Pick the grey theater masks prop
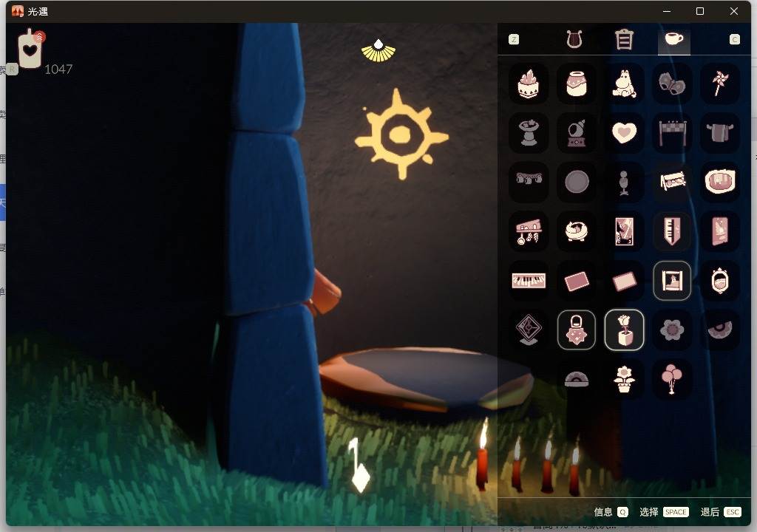The height and width of the screenshot is (532, 757). click(672, 83)
